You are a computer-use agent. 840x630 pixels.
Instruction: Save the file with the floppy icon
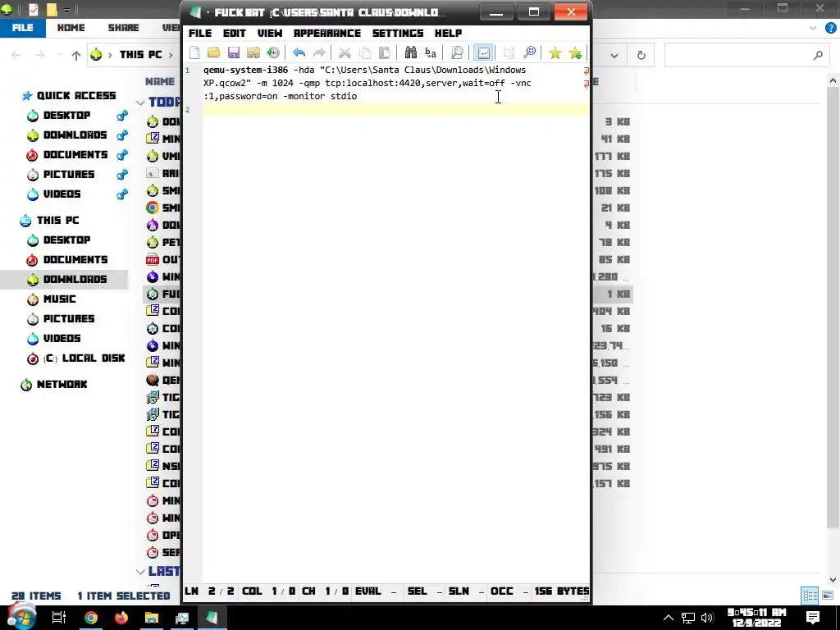click(x=234, y=52)
